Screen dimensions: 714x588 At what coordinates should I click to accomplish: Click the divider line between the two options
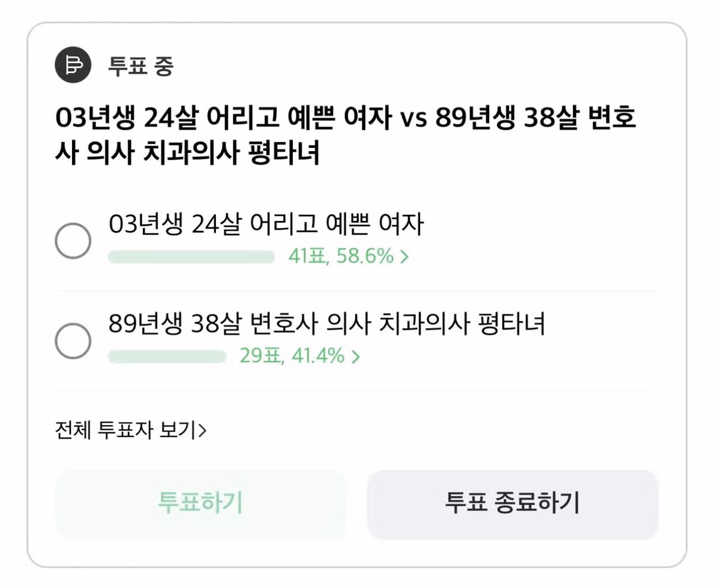click(x=357, y=292)
